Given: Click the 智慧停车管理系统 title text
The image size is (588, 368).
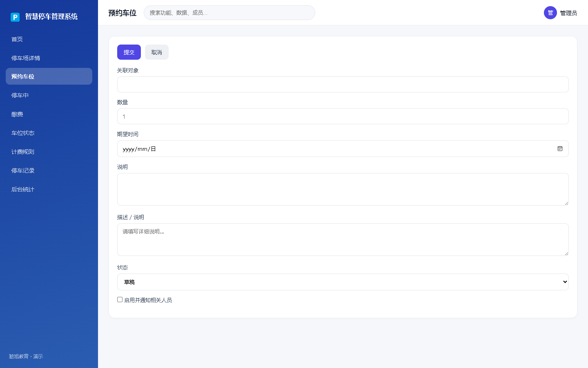Looking at the screenshot, I should coord(51,16).
